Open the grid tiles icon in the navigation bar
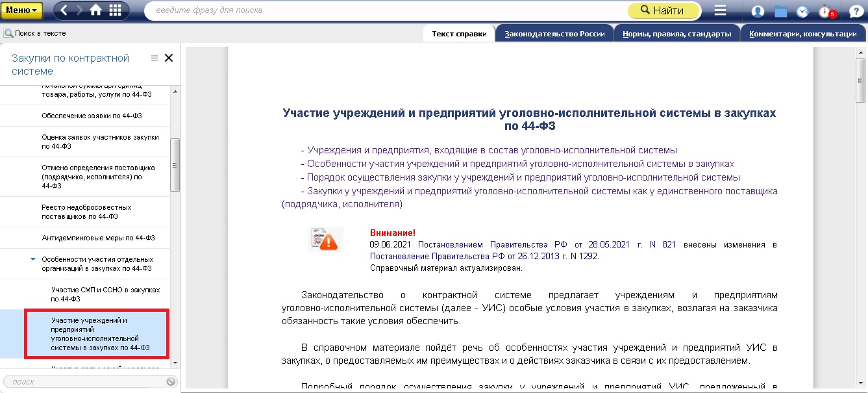 point(116,10)
